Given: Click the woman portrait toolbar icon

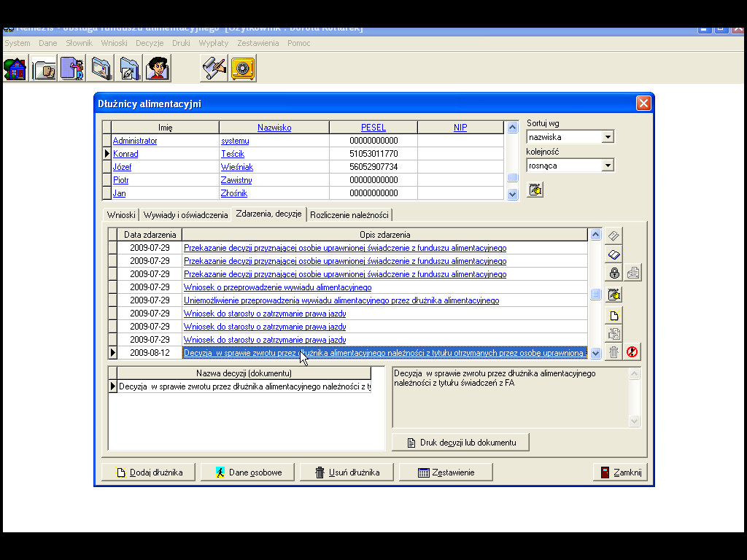Looking at the screenshot, I should [158, 69].
